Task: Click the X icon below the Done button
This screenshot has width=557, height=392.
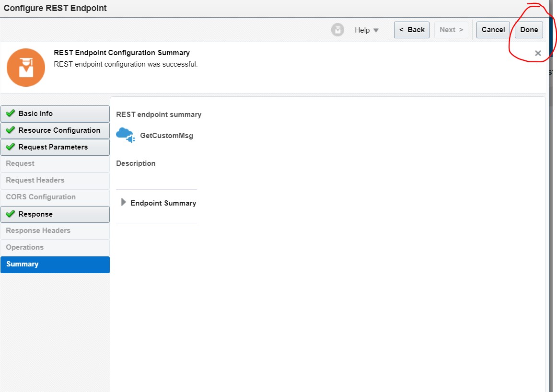Action: coord(538,53)
